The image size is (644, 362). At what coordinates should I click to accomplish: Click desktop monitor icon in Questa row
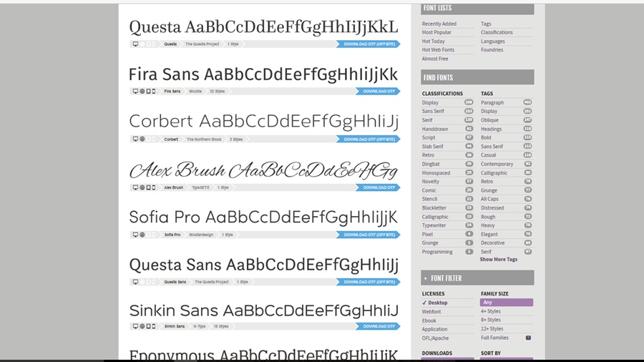tap(135, 44)
